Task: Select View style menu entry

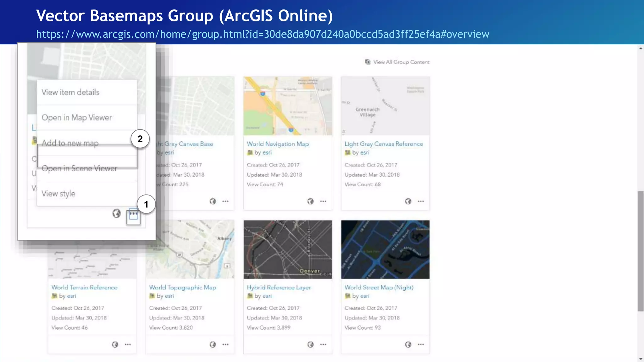Action: pos(87,194)
